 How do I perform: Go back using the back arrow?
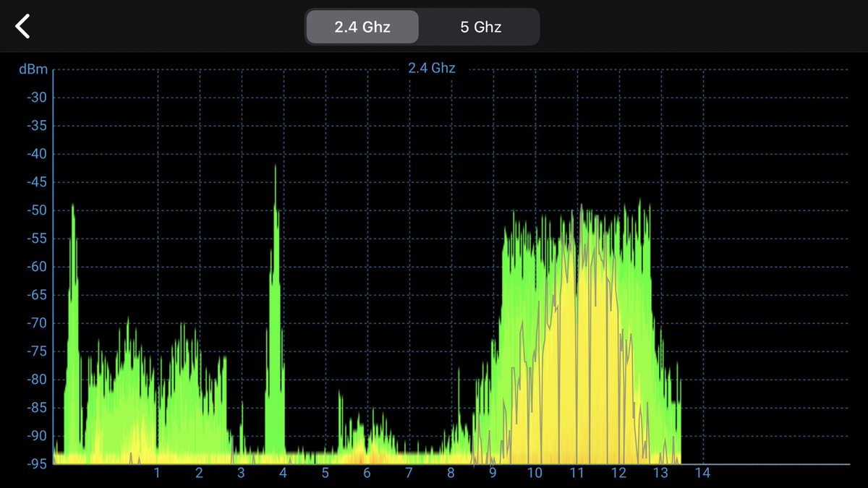pos(23,26)
